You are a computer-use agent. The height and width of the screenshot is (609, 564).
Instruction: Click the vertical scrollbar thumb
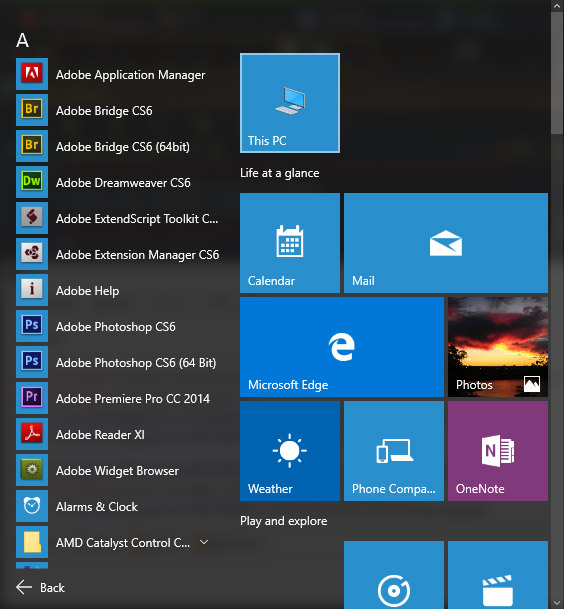coord(557,73)
